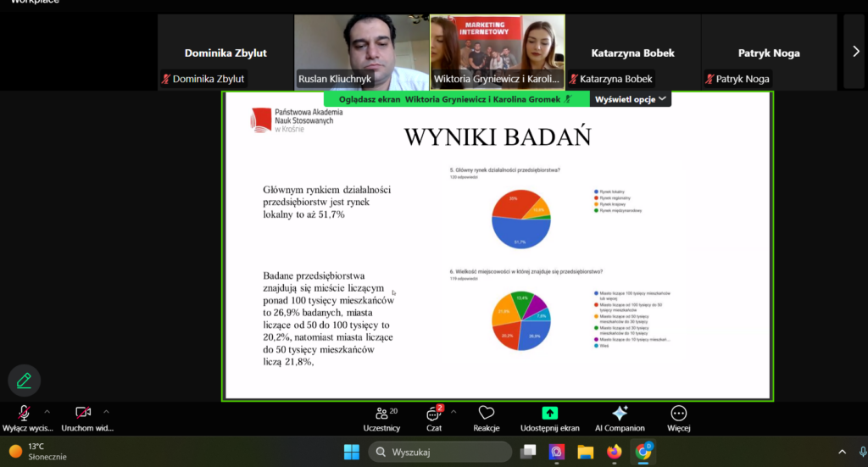Select Ruslan Kliuchnyk's video thumbnail

361,52
